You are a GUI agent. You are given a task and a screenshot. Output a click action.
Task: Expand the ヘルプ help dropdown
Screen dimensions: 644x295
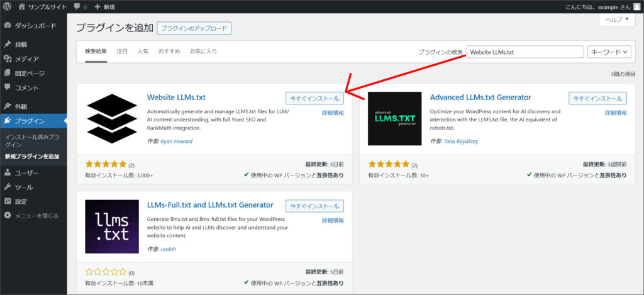click(x=616, y=19)
